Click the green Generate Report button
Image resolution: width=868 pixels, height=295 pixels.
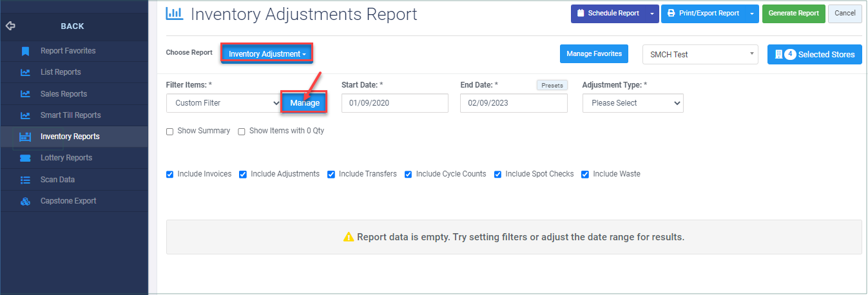tap(793, 14)
